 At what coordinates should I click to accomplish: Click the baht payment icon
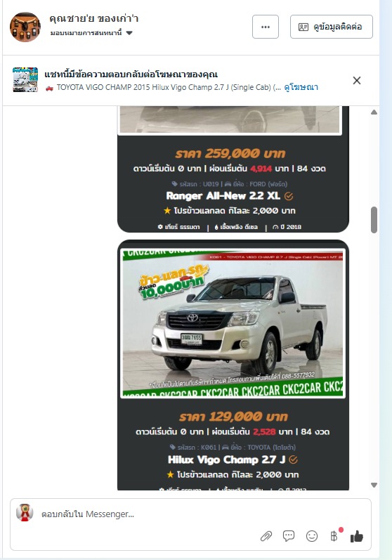click(334, 535)
